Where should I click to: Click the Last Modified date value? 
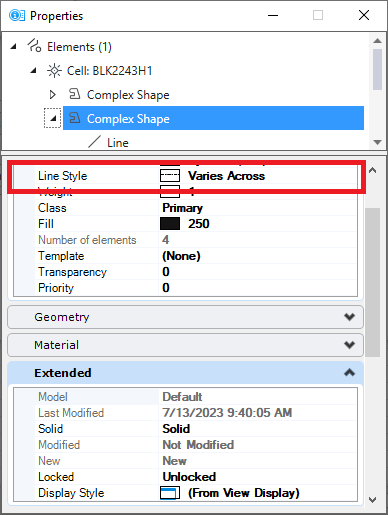click(x=227, y=413)
